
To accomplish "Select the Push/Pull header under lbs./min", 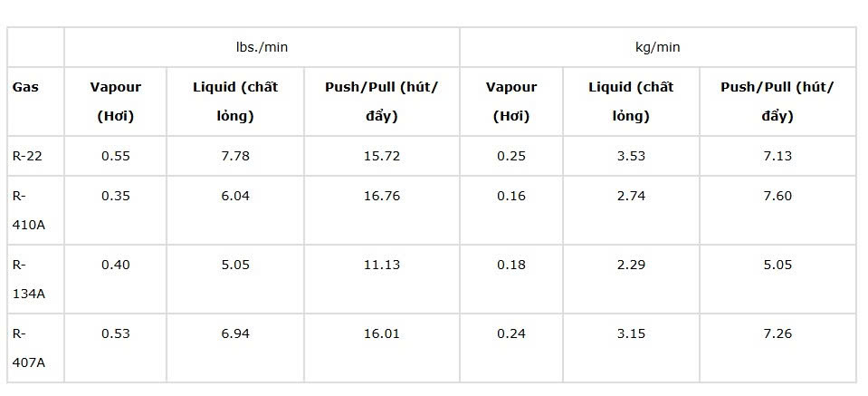I will click(381, 101).
